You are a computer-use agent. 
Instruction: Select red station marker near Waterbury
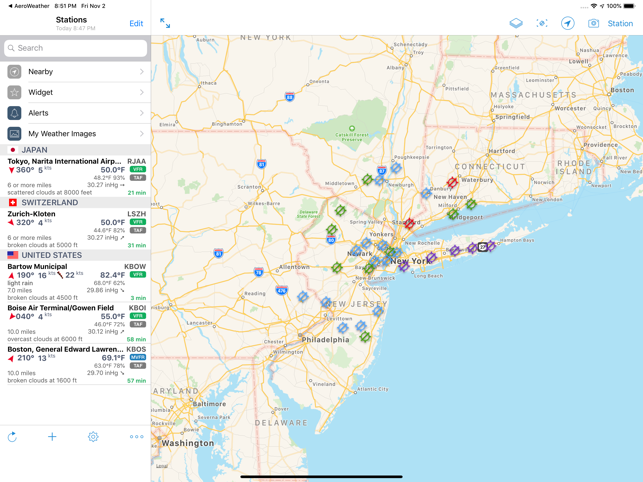[452, 182]
